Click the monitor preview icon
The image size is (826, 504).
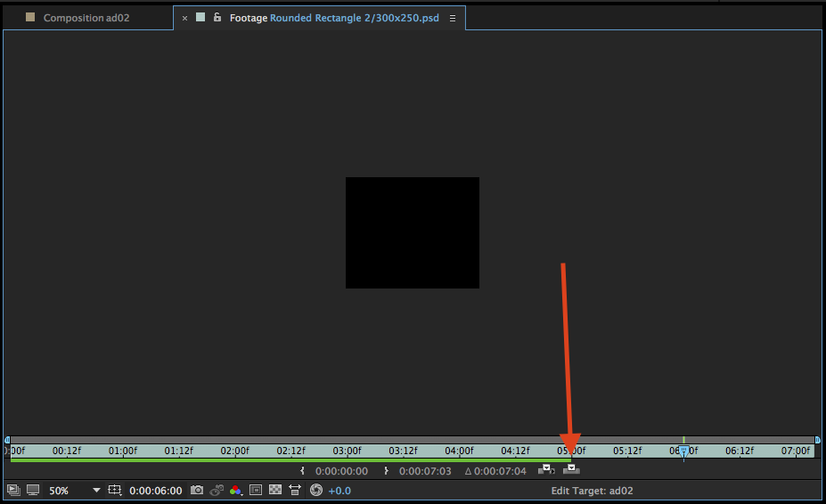tap(33, 491)
